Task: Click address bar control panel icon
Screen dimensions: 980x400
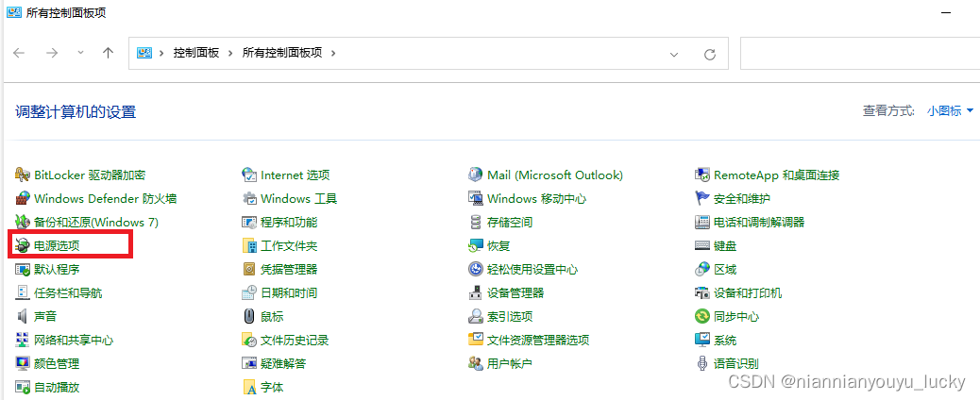Action: pos(144,53)
